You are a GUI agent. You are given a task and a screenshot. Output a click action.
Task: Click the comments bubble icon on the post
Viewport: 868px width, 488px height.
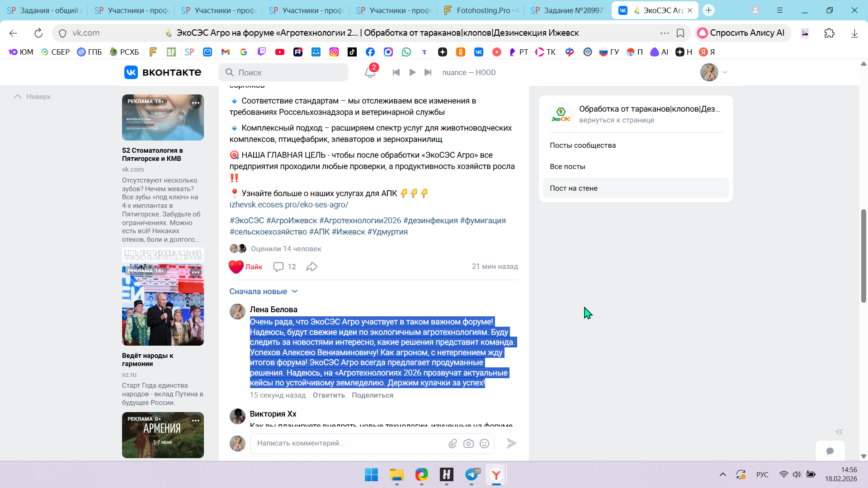tap(278, 267)
